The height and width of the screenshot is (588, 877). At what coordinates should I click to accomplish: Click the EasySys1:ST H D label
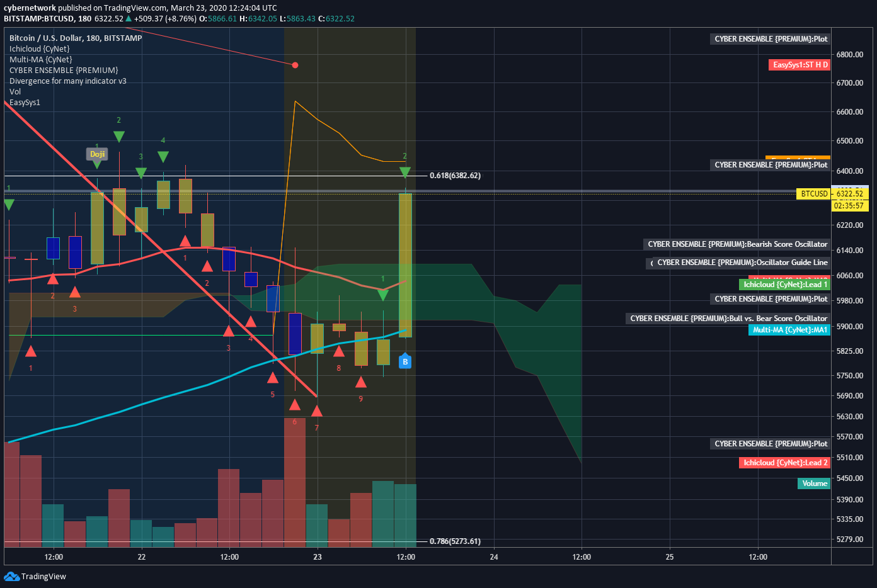point(800,65)
